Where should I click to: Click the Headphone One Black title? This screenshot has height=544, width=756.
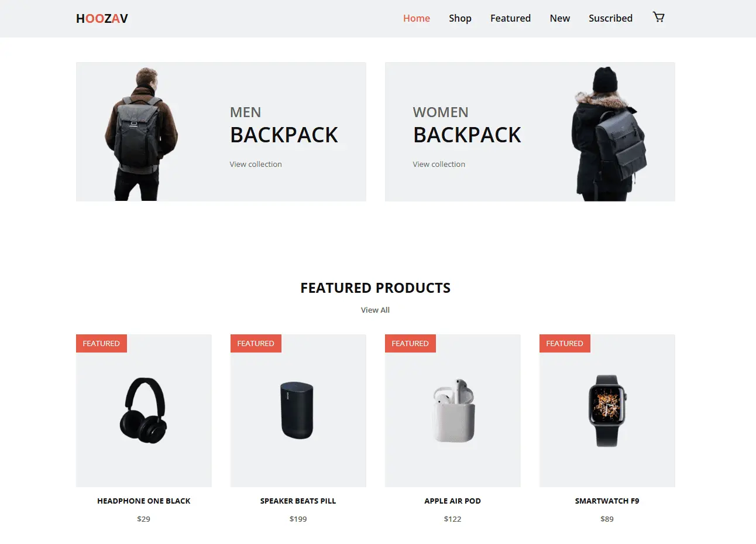tap(144, 501)
